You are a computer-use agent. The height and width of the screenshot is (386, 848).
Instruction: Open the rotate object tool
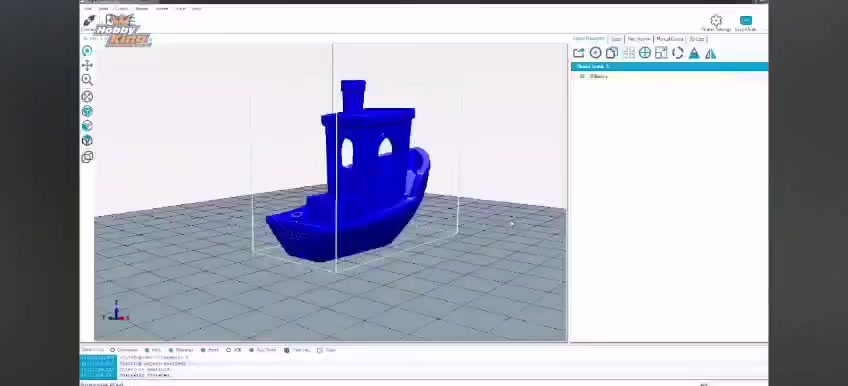678,53
